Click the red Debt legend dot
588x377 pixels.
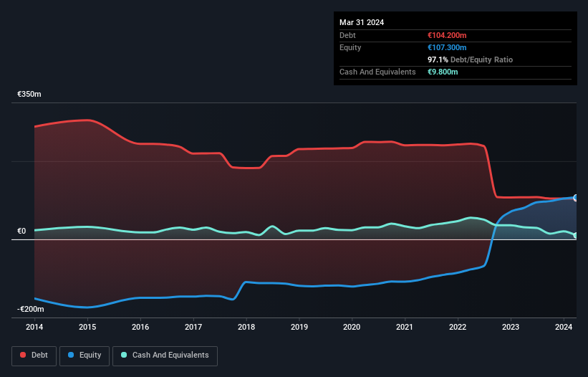tap(23, 355)
